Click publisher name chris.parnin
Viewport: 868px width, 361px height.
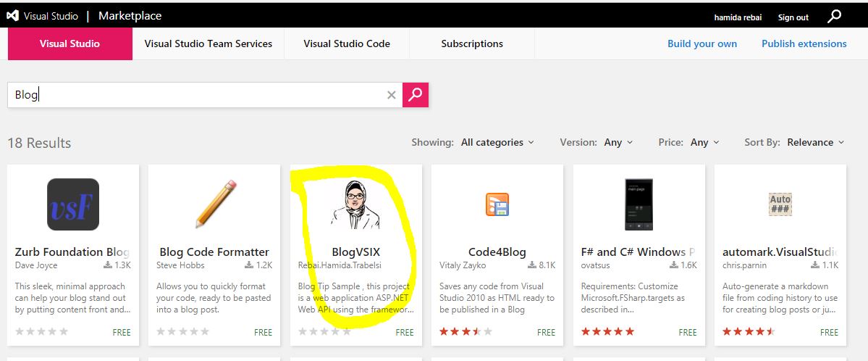coord(744,265)
